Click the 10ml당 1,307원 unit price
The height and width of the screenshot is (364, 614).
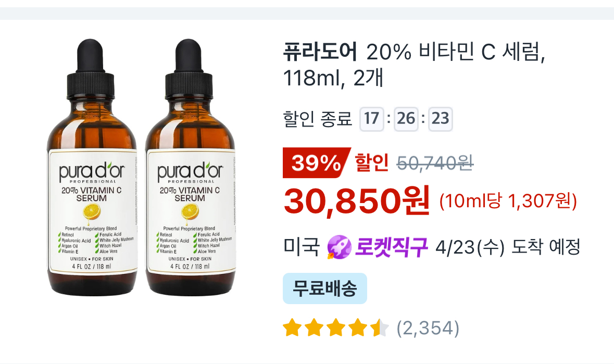508,202
